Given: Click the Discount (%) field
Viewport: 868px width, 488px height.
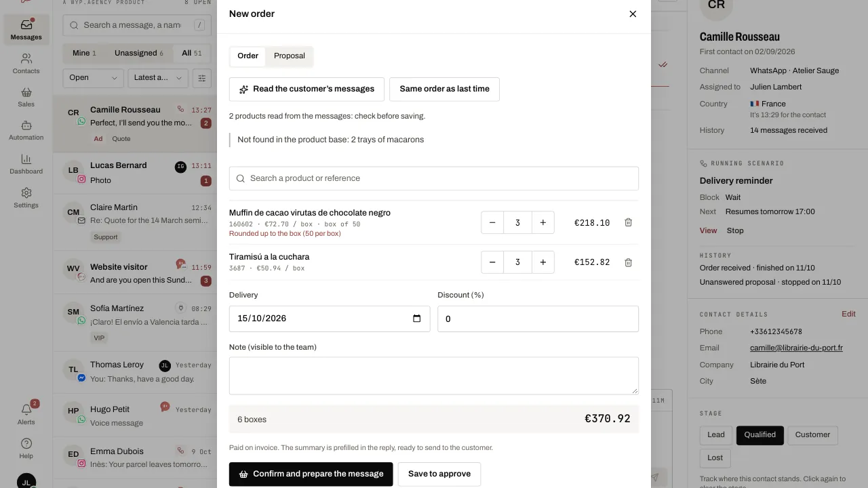Looking at the screenshot, I should pyautogui.click(x=538, y=319).
